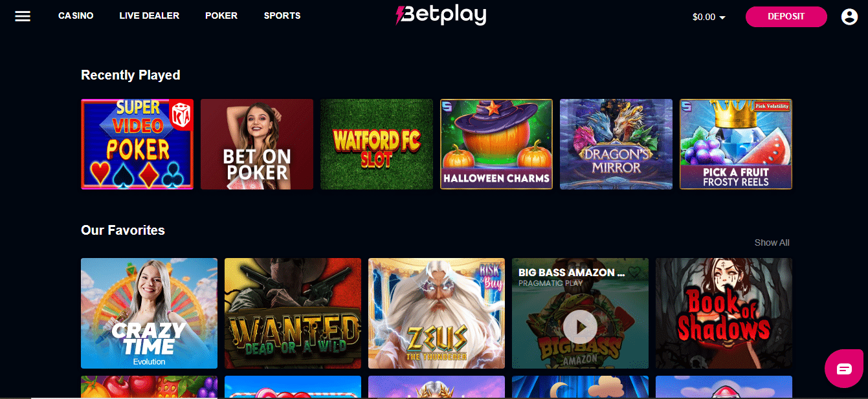Open the user account profile icon

click(849, 17)
